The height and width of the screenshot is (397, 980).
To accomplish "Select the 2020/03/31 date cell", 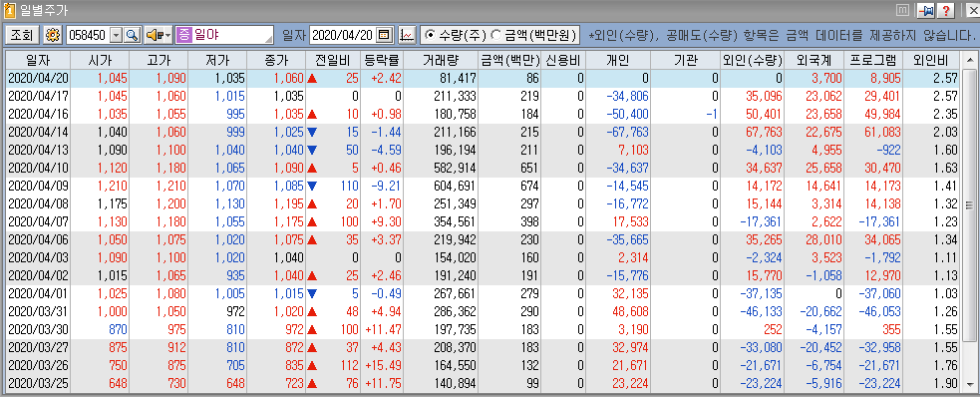I will click(38, 311).
